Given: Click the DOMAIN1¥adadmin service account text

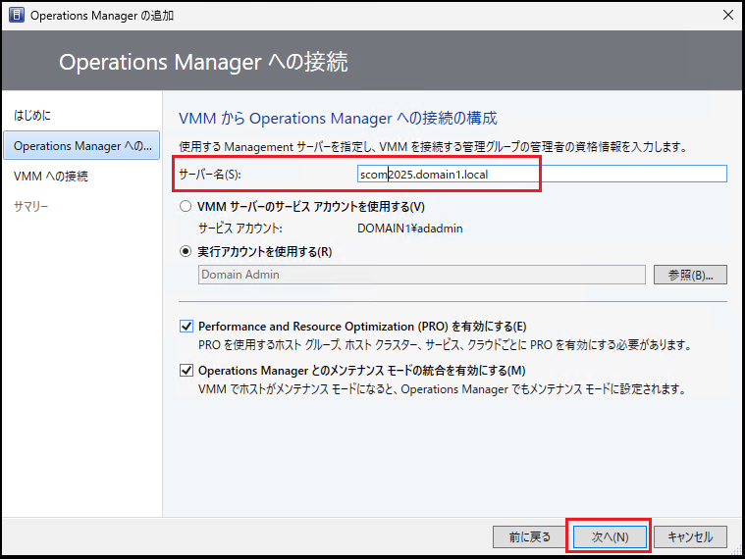Looking at the screenshot, I should click(410, 229).
